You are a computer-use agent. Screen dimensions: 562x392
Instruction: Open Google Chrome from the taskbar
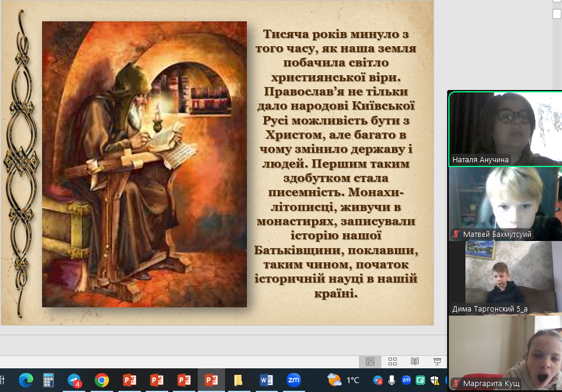tap(102, 380)
